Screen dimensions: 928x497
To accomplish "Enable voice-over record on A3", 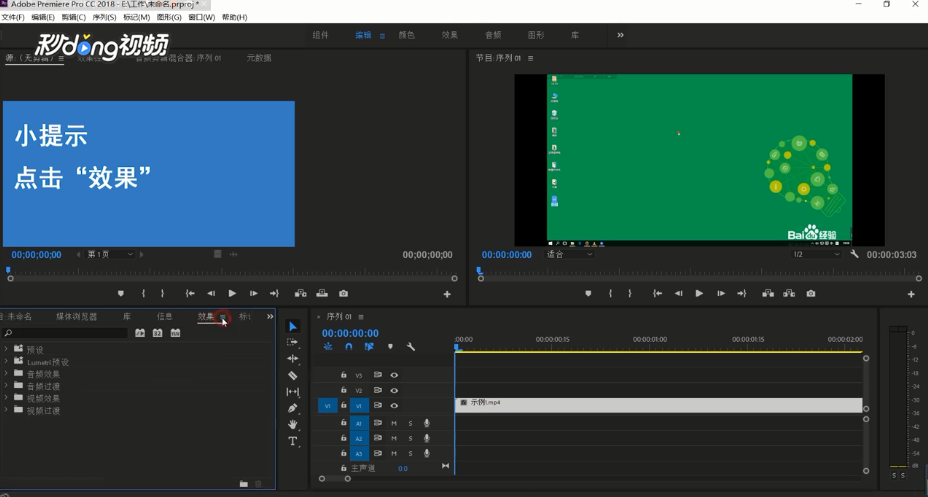I will pos(427,453).
